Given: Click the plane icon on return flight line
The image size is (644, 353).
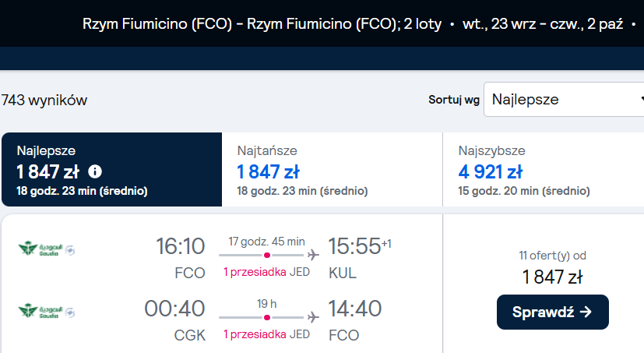Looking at the screenshot, I should [313, 317].
